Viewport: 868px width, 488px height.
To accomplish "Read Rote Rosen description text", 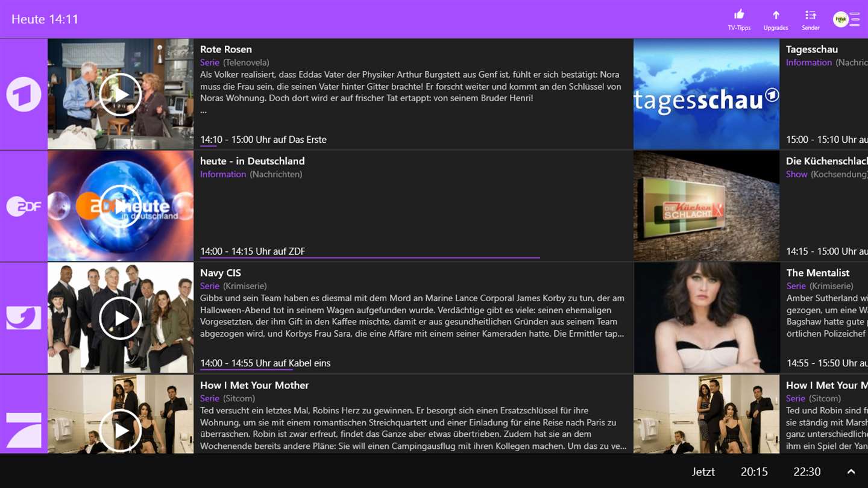I will 410,92.
